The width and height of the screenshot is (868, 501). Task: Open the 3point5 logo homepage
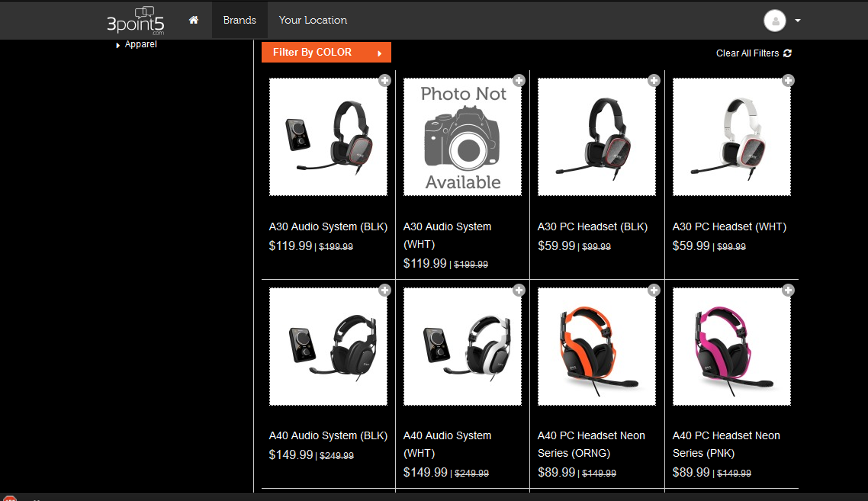(x=136, y=21)
